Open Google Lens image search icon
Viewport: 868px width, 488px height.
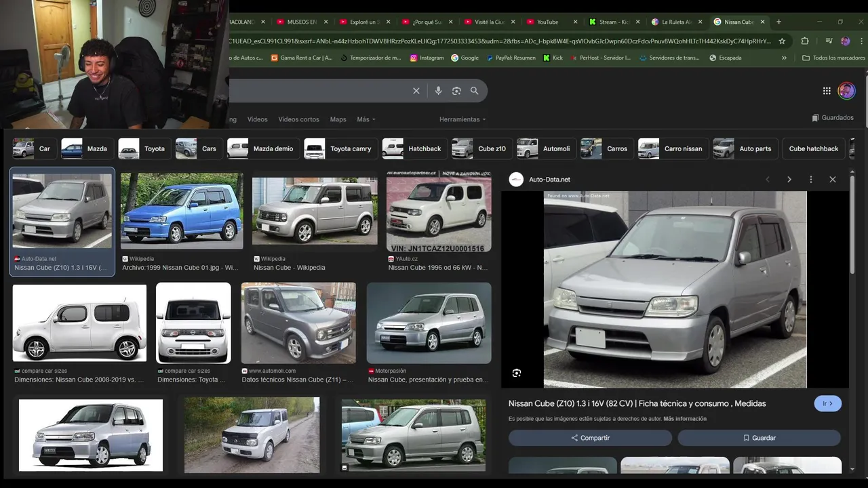click(x=456, y=91)
